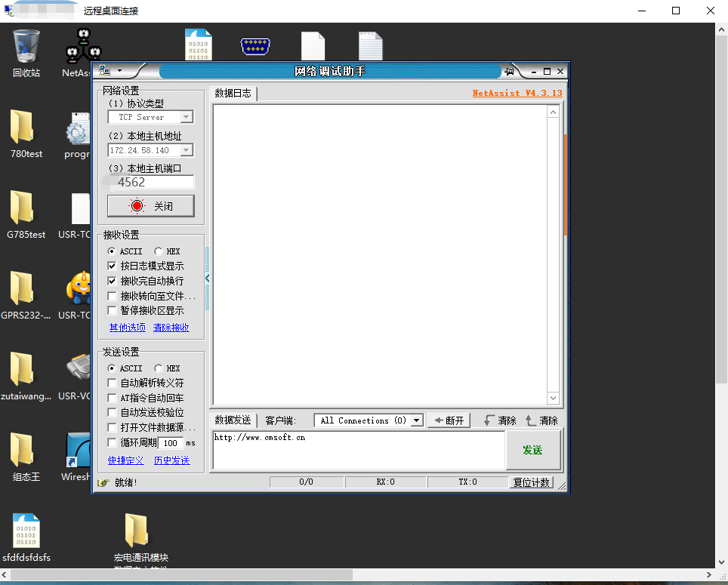Open the sfdfdsfdsfs file on desktop
Screen dimensions: 728x585
(x=26, y=537)
